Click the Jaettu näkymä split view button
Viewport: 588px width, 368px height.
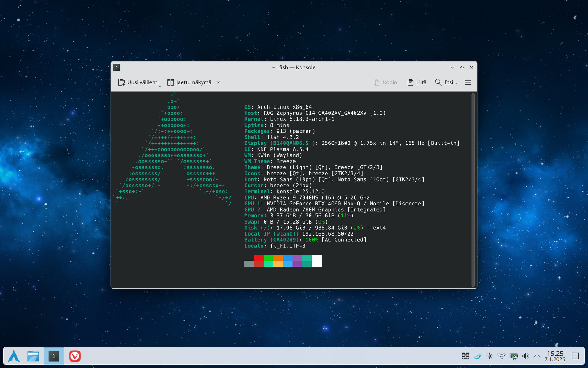(x=189, y=82)
